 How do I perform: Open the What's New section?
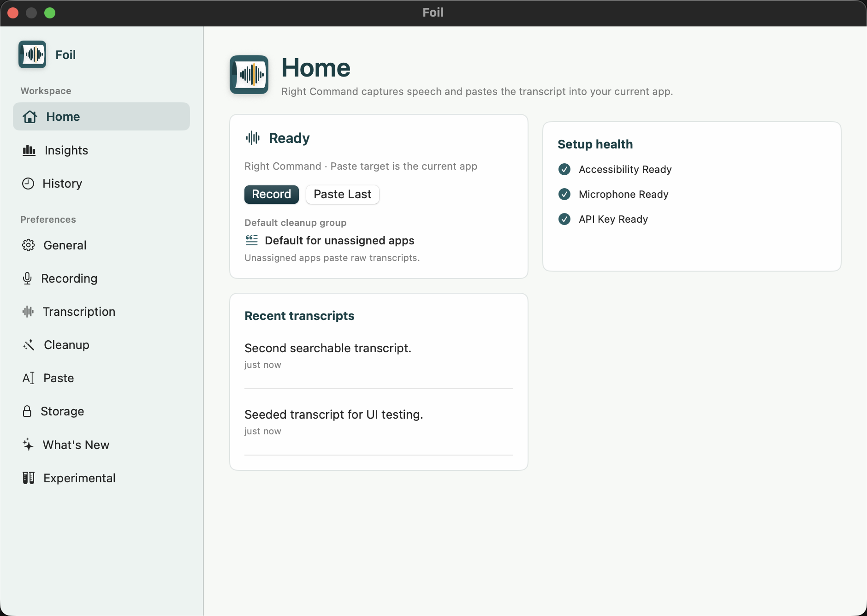coord(101,445)
